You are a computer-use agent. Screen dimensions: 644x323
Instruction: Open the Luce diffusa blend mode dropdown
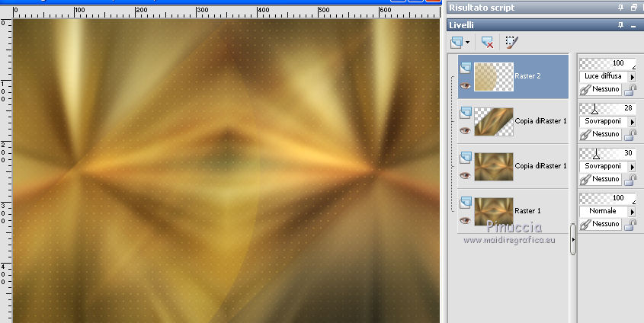pyautogui.click(x=632, y=77)
